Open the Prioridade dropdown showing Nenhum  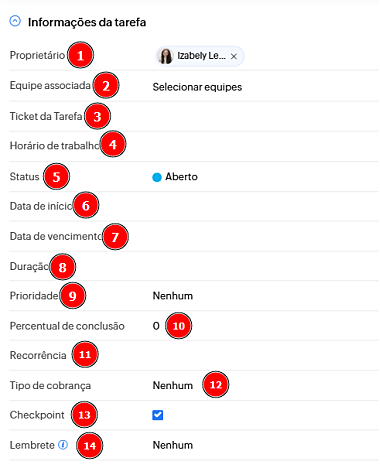pyautogui.click(x=173, y=296)
